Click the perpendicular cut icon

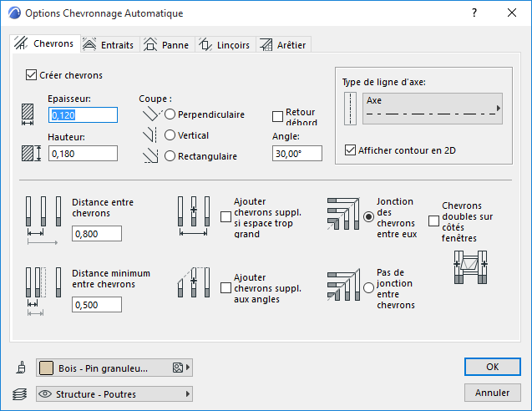[150, 114]
